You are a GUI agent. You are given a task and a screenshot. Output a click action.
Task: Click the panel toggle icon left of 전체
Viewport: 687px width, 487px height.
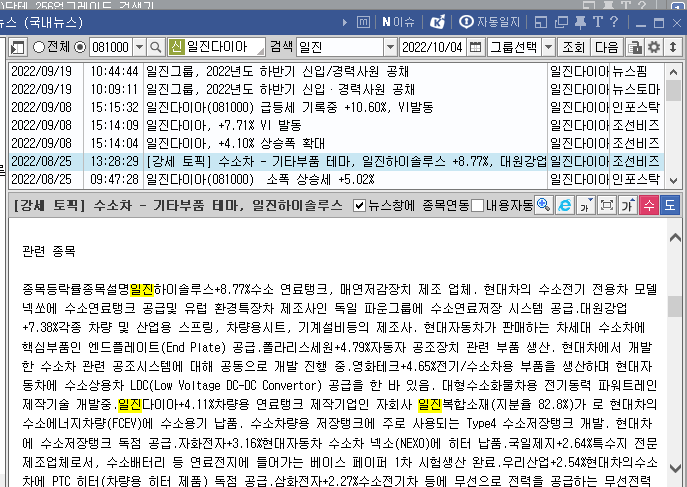[x=18, y=47]
